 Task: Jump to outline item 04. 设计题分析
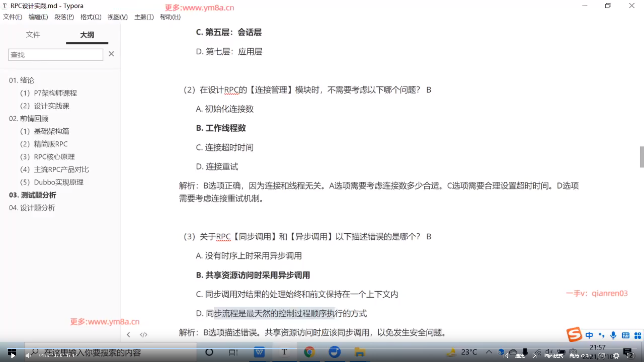(32, 208)
